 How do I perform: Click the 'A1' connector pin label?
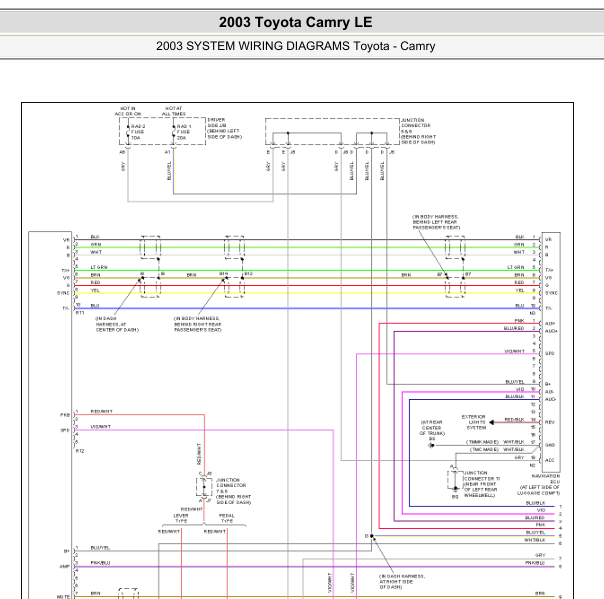168,152
